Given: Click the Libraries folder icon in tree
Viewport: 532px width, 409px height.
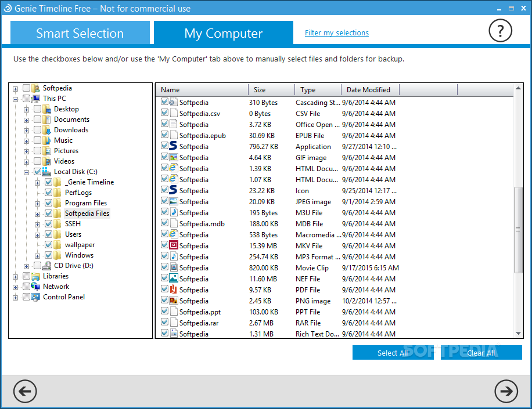Looking at the screenshot, I should point(35,276).
